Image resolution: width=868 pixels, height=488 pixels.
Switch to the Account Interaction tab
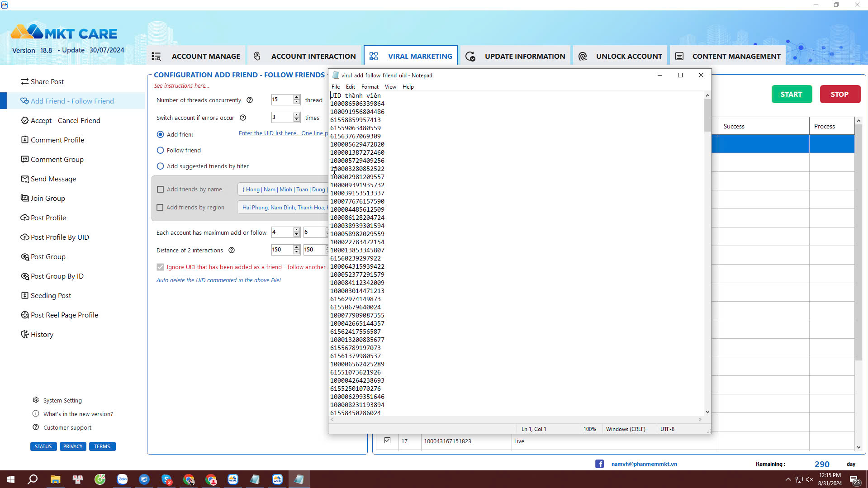[x=305, y=56]
